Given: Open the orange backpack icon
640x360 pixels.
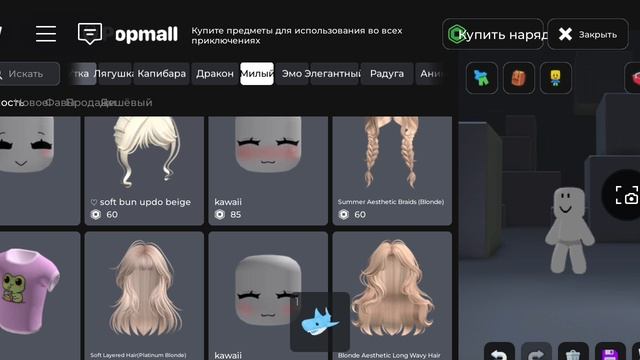Looking at the screenshot, I should coord(518,78).
